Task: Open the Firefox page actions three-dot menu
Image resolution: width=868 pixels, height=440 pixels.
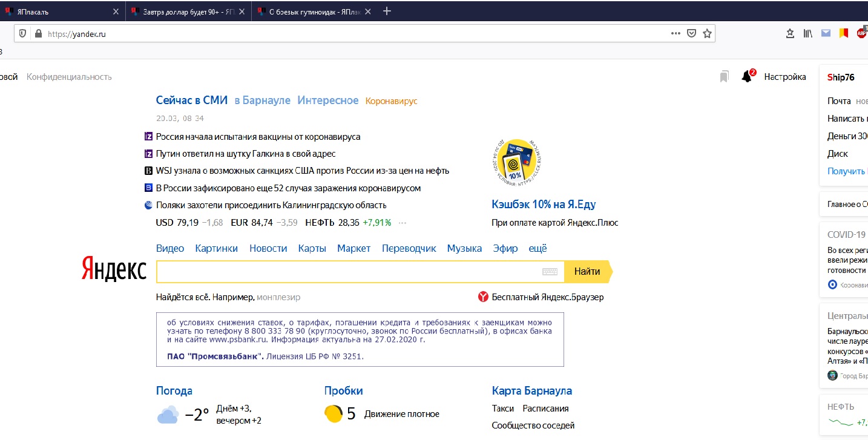Action: click(676, 34)
